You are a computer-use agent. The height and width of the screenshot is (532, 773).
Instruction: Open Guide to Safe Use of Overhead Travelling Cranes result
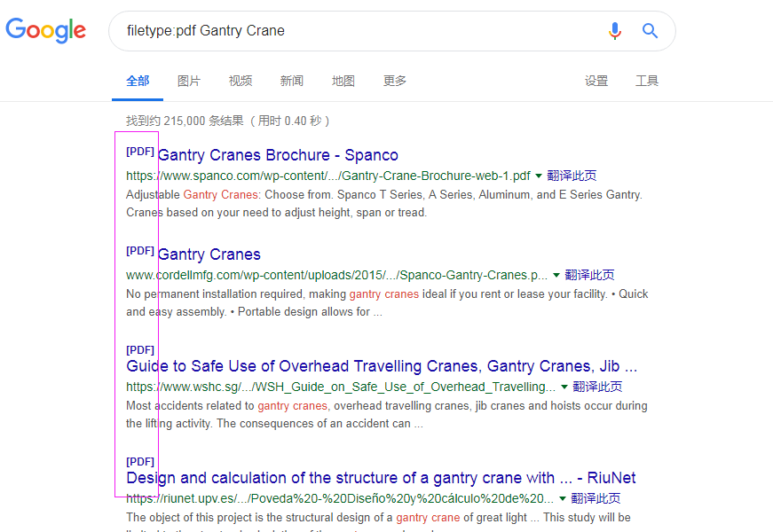382,366
